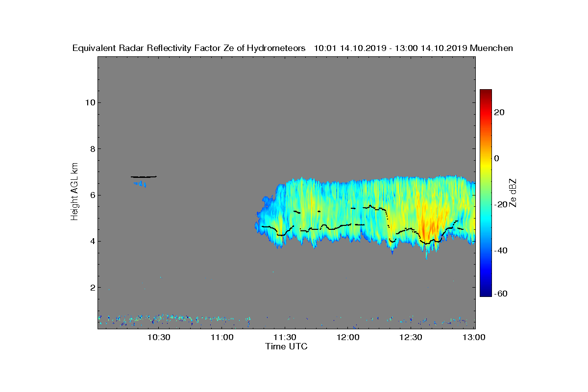Click the height tick label 2
Screen dimensions: 588x392
click(x=92, y=287)
